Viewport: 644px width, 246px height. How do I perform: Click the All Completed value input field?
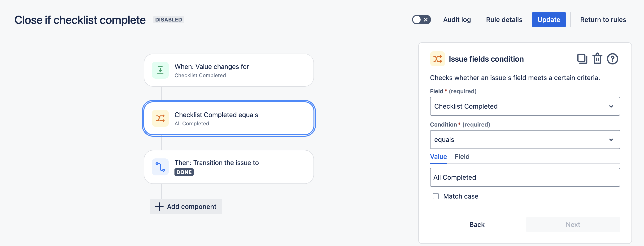click(525, 177)
